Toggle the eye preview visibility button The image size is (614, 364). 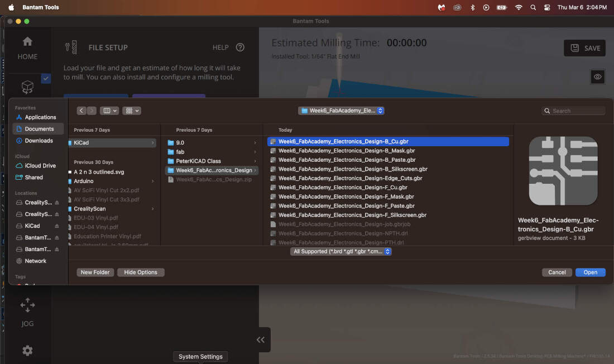tap(598, 77)
